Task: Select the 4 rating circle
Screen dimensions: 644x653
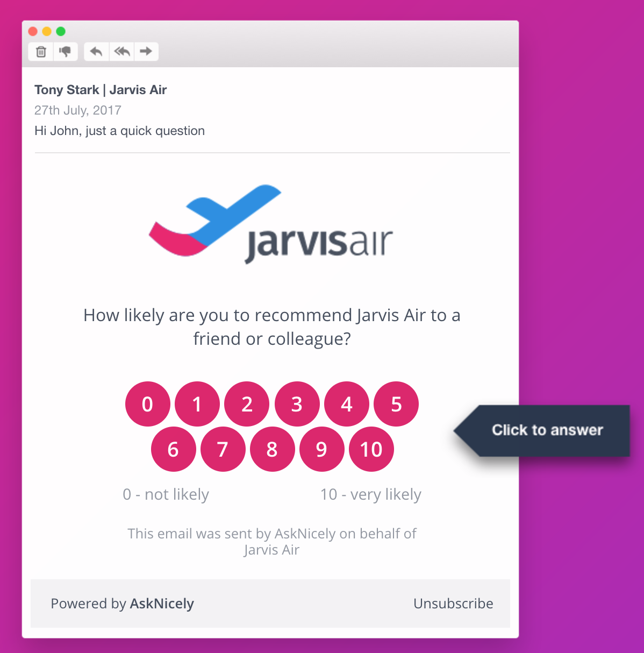Action: pos(347,404)
